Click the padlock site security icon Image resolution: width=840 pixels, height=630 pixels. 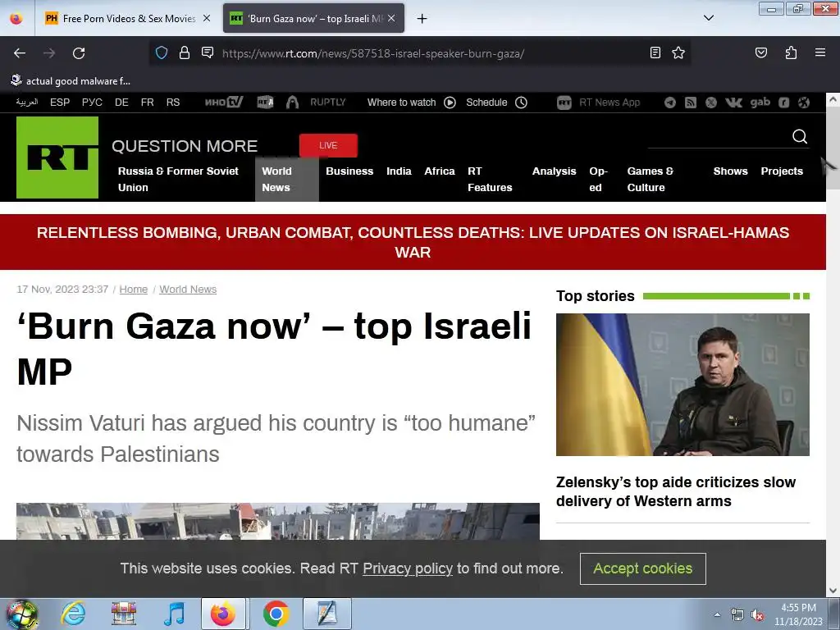click(185, 52)
